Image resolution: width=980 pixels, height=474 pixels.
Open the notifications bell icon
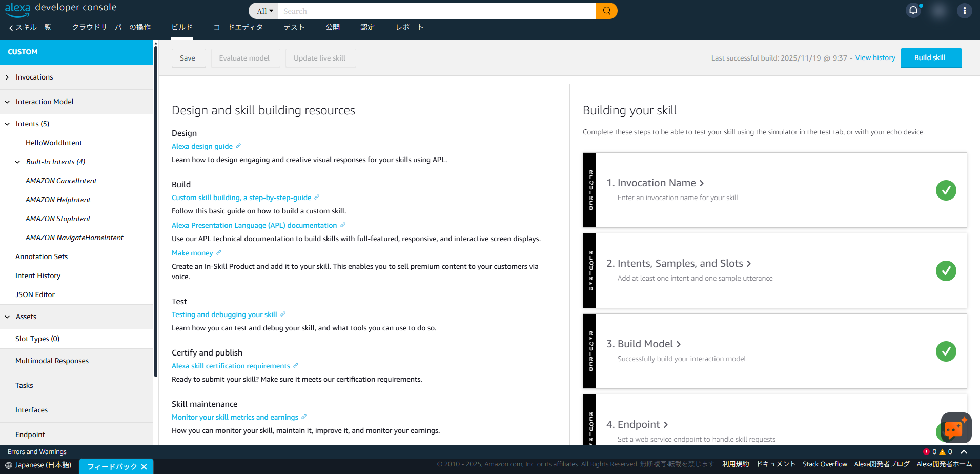click(x=913, y=10)
